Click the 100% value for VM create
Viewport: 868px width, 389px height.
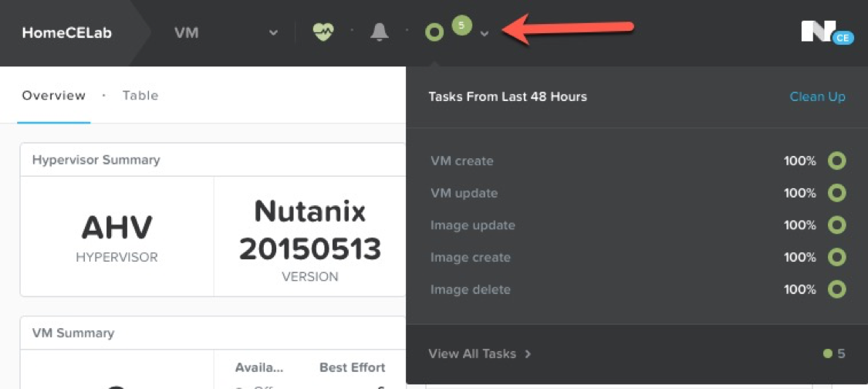point(800,161)
